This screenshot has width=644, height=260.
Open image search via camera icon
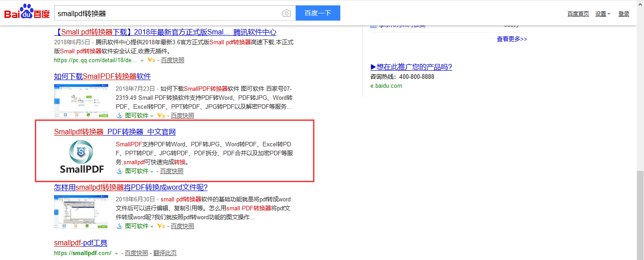pos(287,13)
